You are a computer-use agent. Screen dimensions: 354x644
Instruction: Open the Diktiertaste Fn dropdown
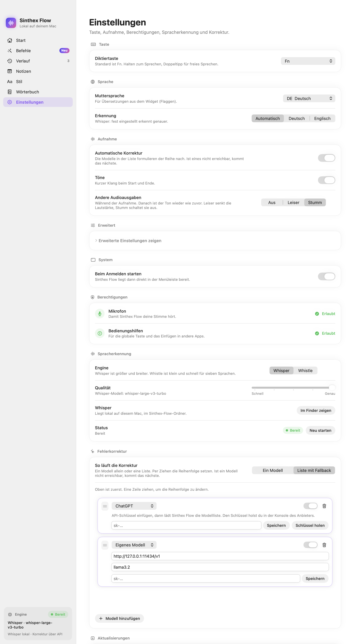coord(308,61)
